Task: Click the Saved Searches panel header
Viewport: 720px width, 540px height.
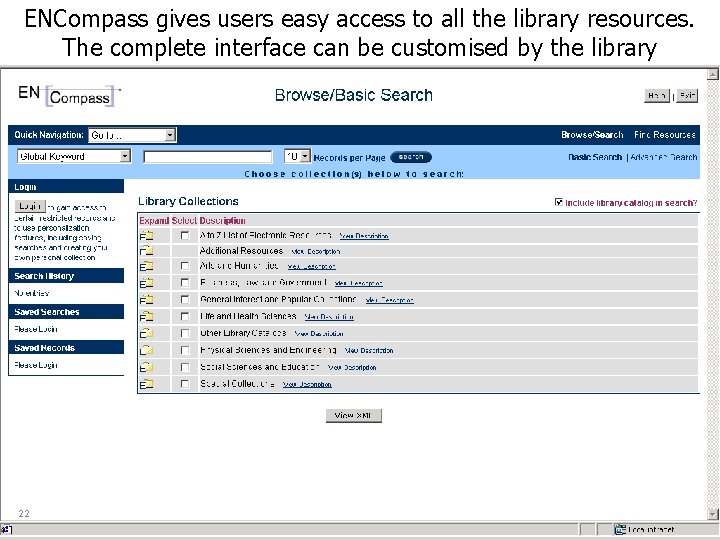Action: pos(66,312)
